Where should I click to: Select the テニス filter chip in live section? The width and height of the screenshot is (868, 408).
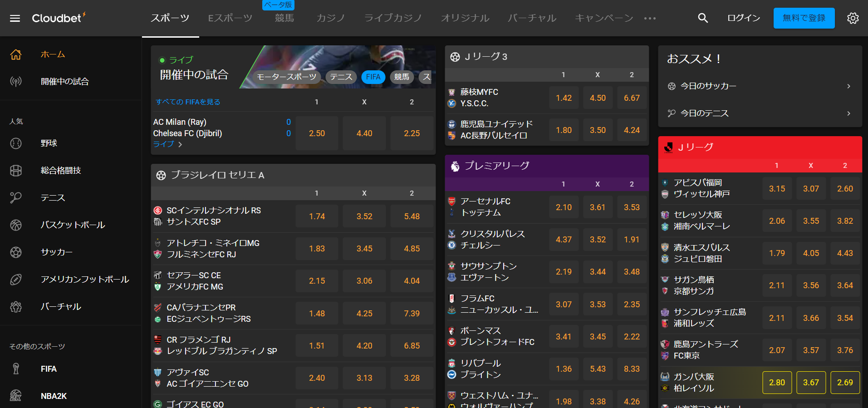341,77
